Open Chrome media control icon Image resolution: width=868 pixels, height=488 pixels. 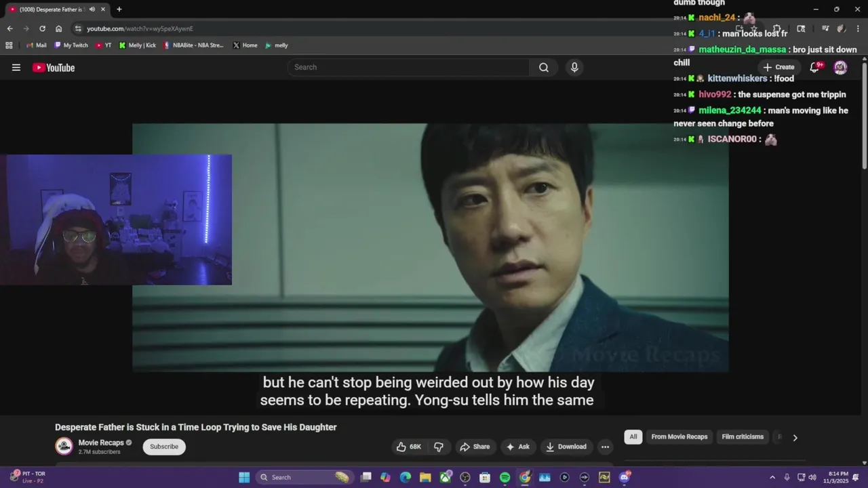point(825,28)
